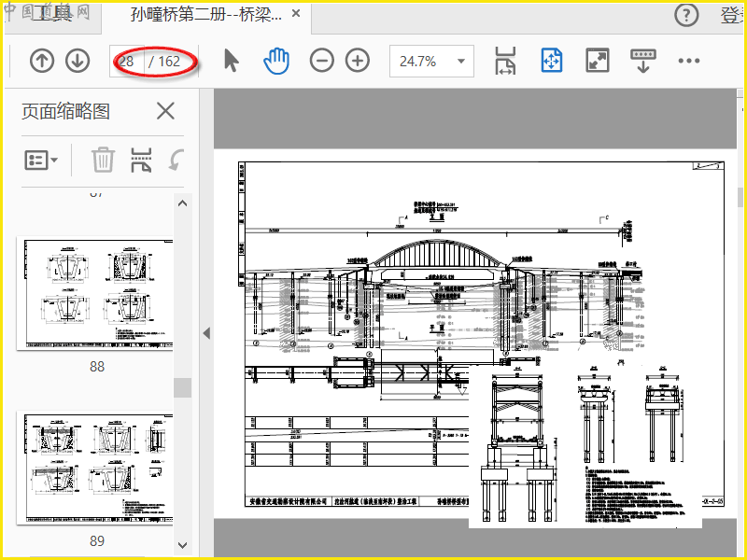Screen dimensions: 747x560
Task: Select the fit full page icon
Action: pyautogui.click(x=552, y=62)
